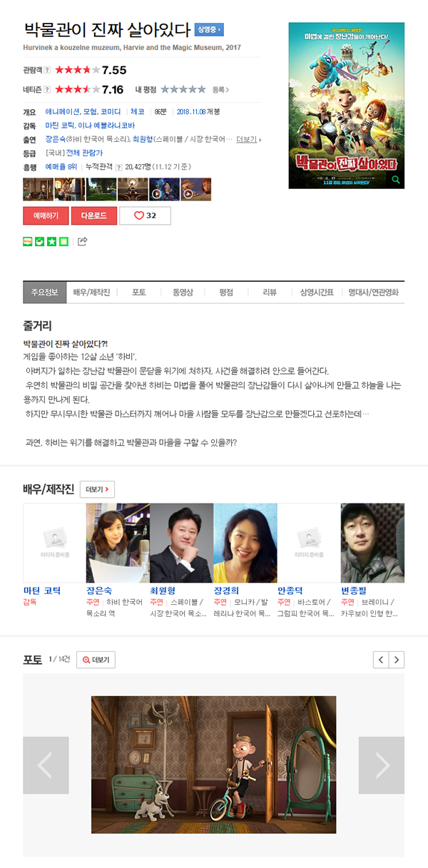
Task: Click the gray star rating under 내 평점
Action: [x=183, y=90]
